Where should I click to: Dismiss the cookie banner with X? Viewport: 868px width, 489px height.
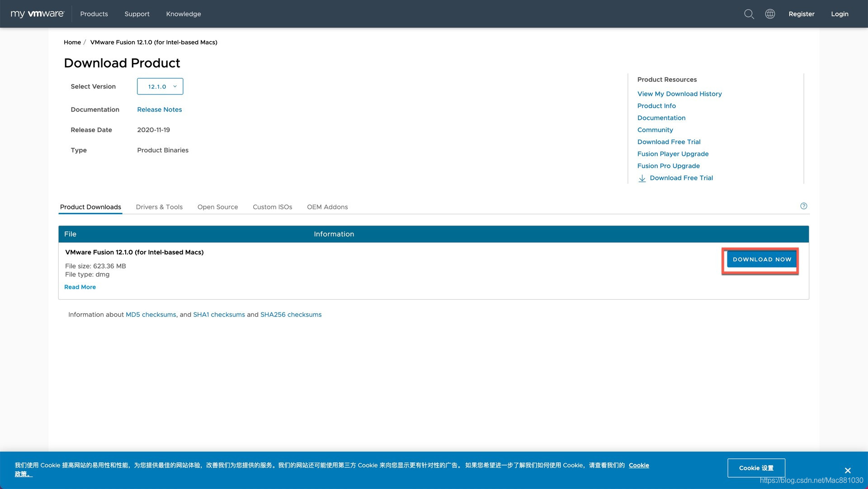[848, 470]
